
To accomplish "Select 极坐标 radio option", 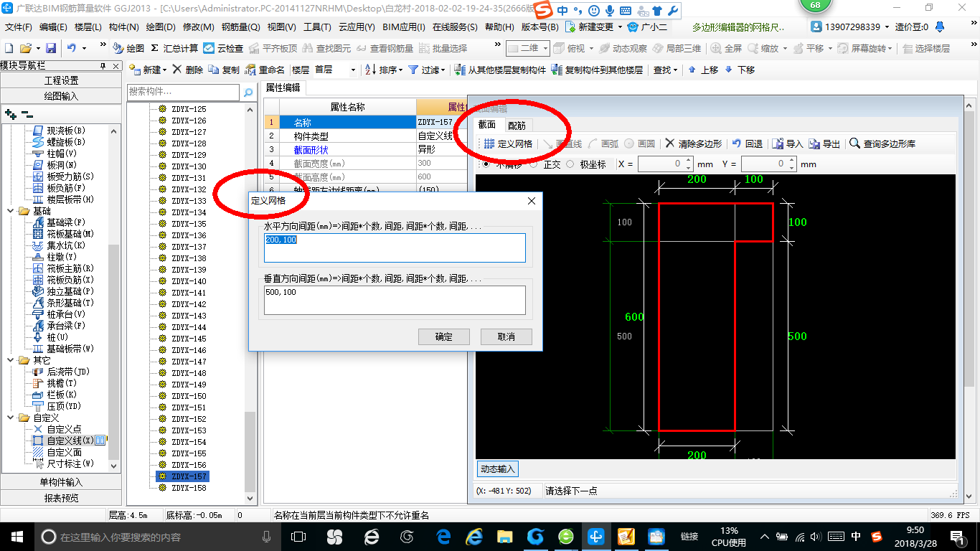I will coord(570,164).
